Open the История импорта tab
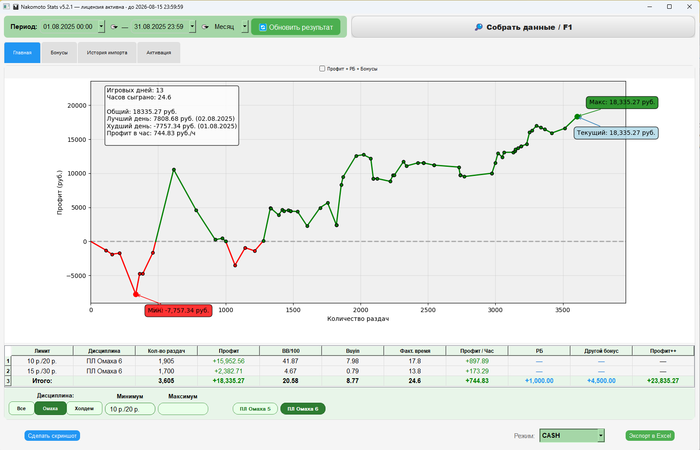This screenshot has width=700, height=450. point(107,53)
